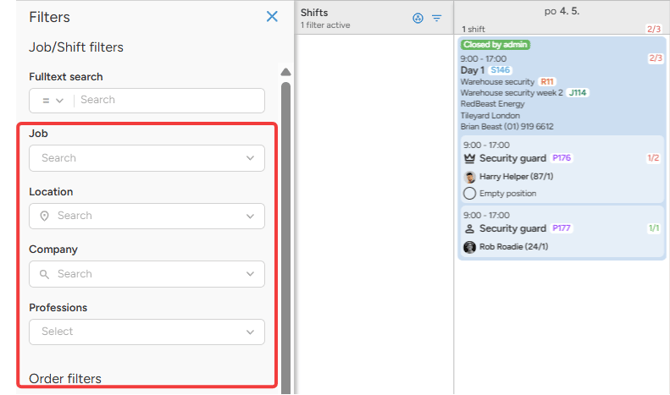Screen dimensions: 670x395
Task: Select Harry Helper (87/1) worker name
Action: pos(516,177)
